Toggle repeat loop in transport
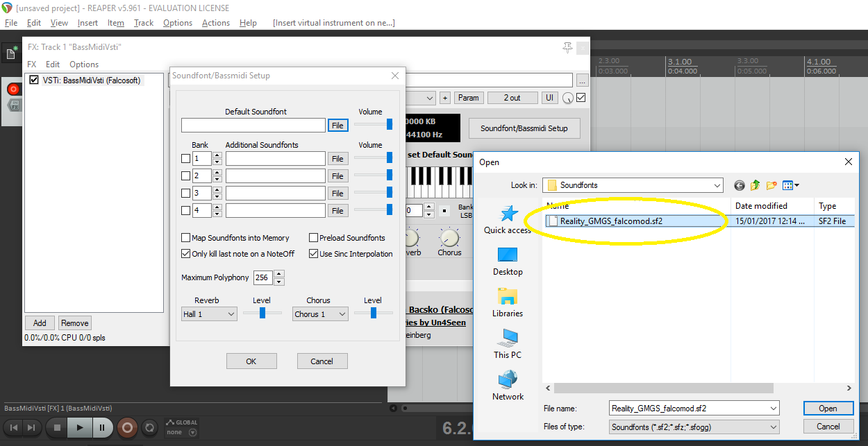 [149, 427]
